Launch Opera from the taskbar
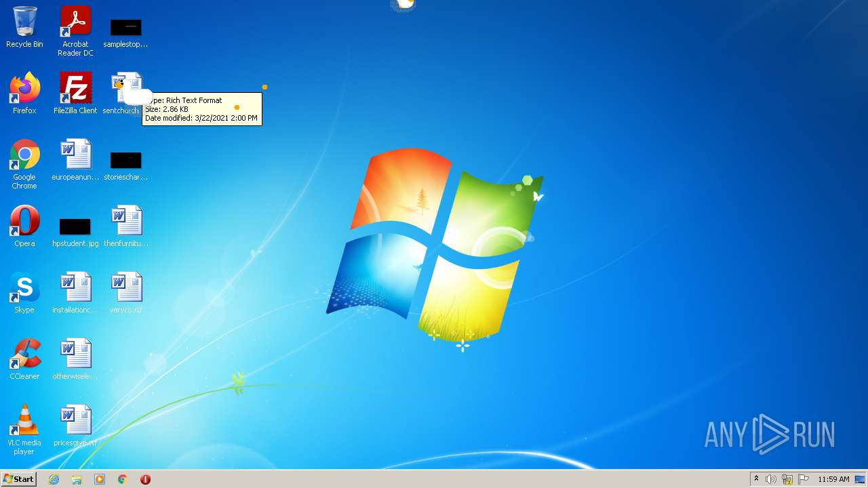 point(145,479)
